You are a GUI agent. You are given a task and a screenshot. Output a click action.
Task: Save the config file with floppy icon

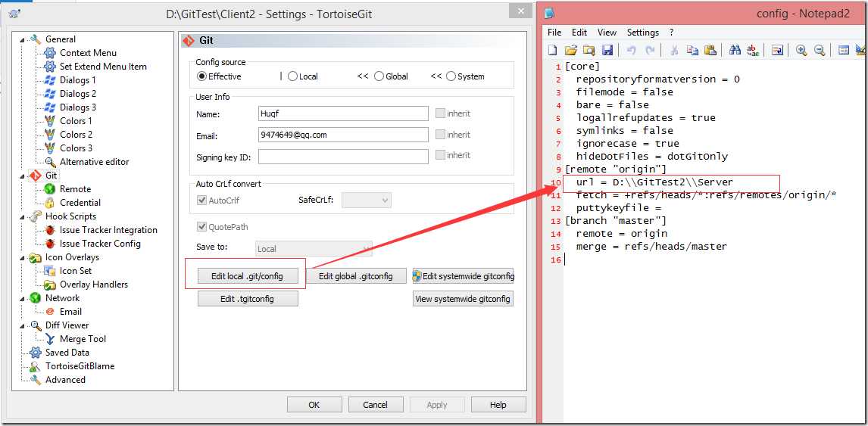pyautogui.click(x=607, y=51)
